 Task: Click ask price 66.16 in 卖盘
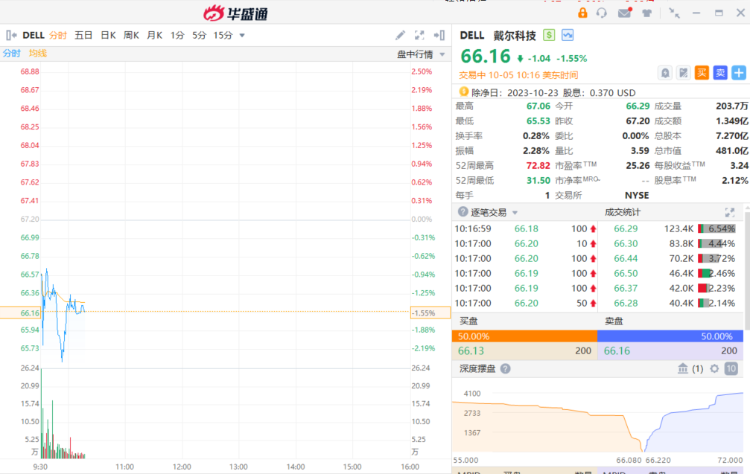point(617,351)
